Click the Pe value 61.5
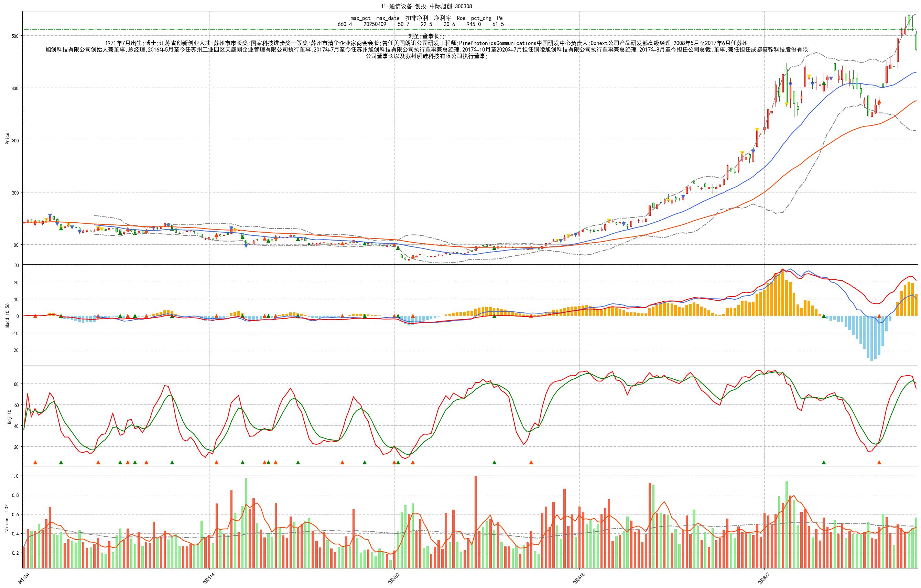Screen dimensions: 921x588 [x=498, y=24]
